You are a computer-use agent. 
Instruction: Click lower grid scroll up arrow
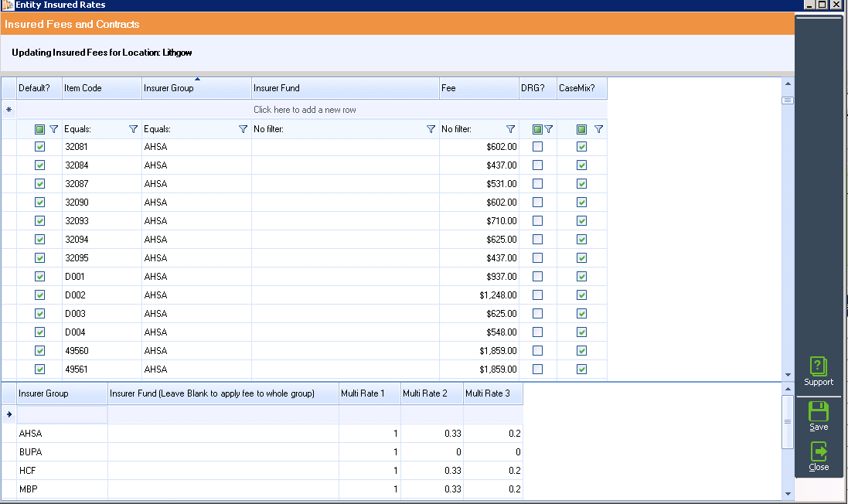pos(788,389)
